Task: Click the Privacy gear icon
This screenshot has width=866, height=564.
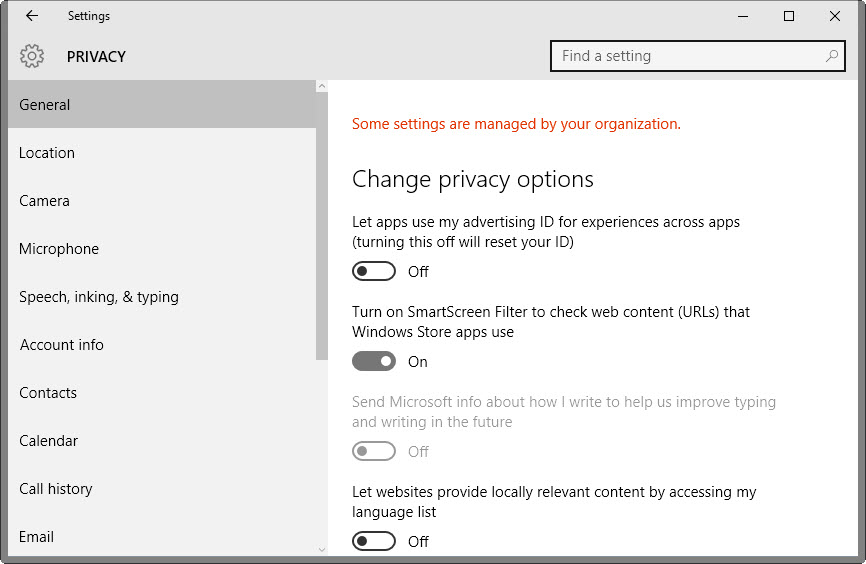Action: pyautogui.click(x=32, y=56)
